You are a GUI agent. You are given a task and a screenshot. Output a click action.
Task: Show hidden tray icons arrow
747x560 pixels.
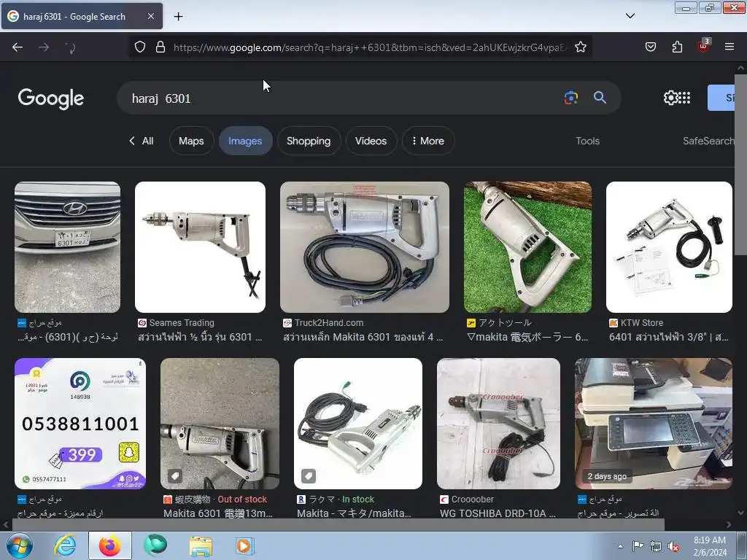[x=620, y=546]
